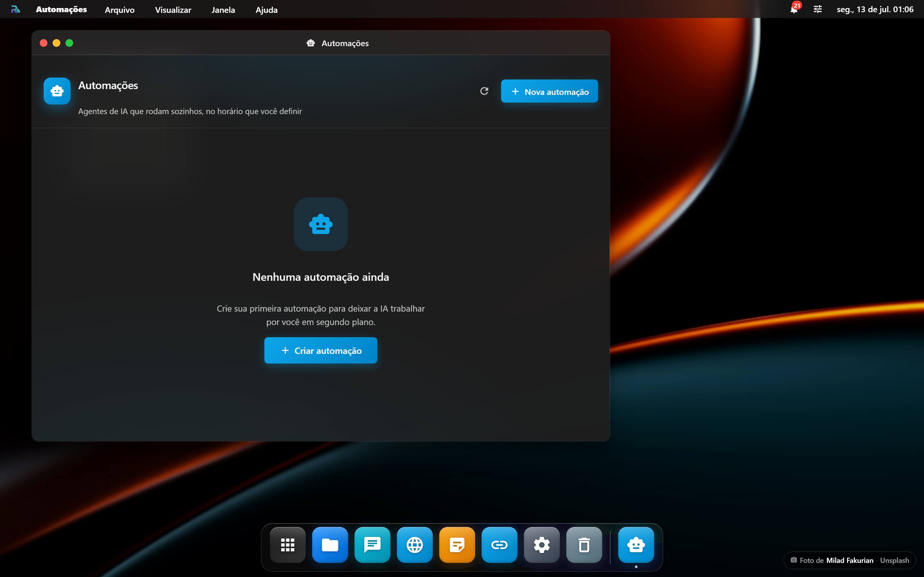Open the Arquivo menu
Image resolution: width=924 pixels, height=577 pixels.
coord(119,10)
